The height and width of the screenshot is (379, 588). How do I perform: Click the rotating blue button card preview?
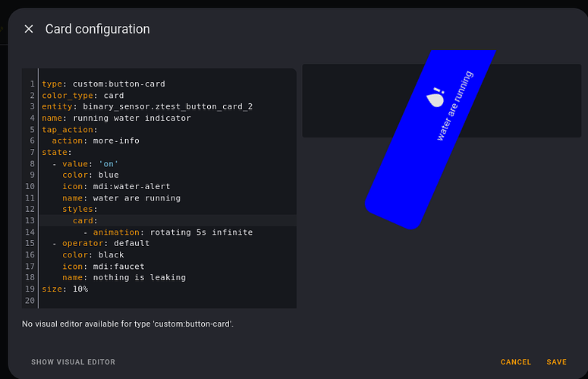tap(430, 139)
